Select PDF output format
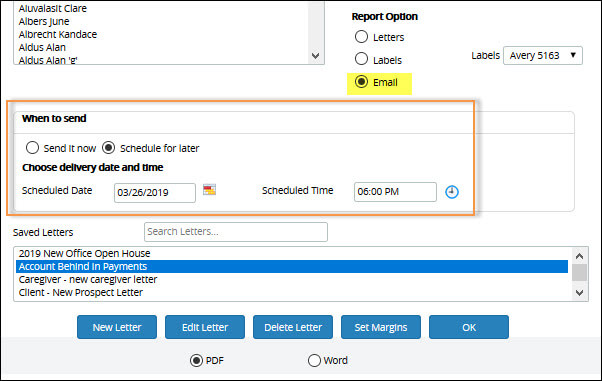602x381 pixels. [196, 360]
